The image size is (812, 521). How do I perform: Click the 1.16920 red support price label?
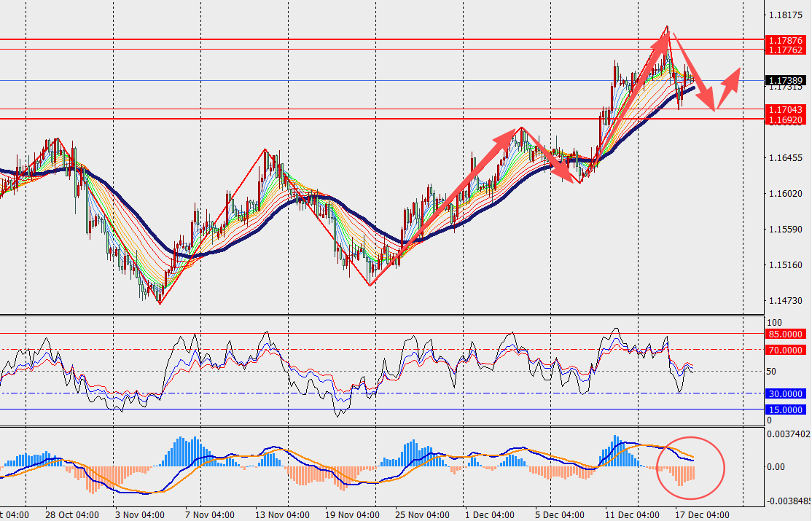click(x=785, y=119)
